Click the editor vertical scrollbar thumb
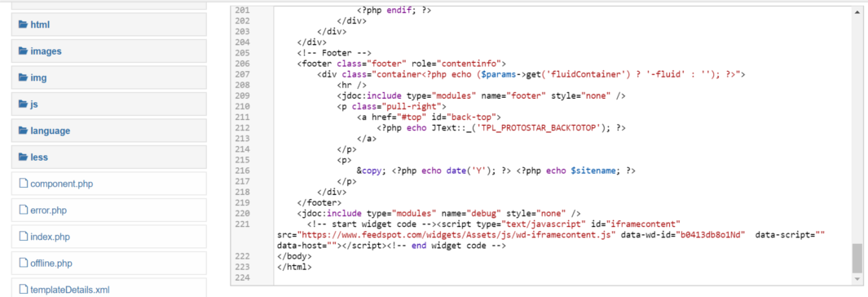 point(857,258)
